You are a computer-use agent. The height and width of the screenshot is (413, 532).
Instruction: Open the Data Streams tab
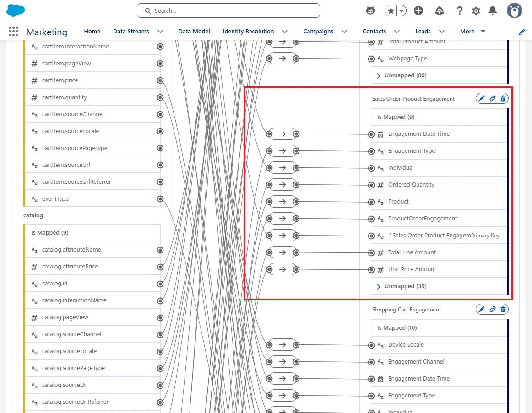[x=131, y=31]
